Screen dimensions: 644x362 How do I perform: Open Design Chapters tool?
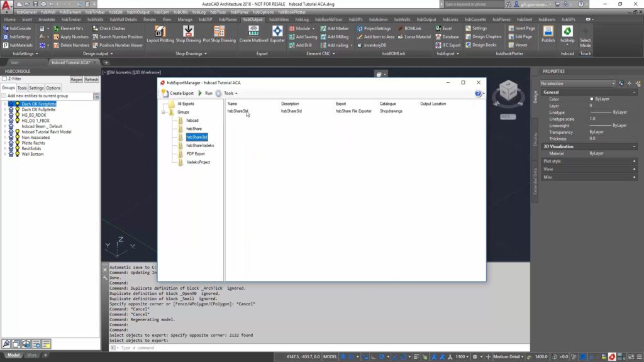point(484,36)
